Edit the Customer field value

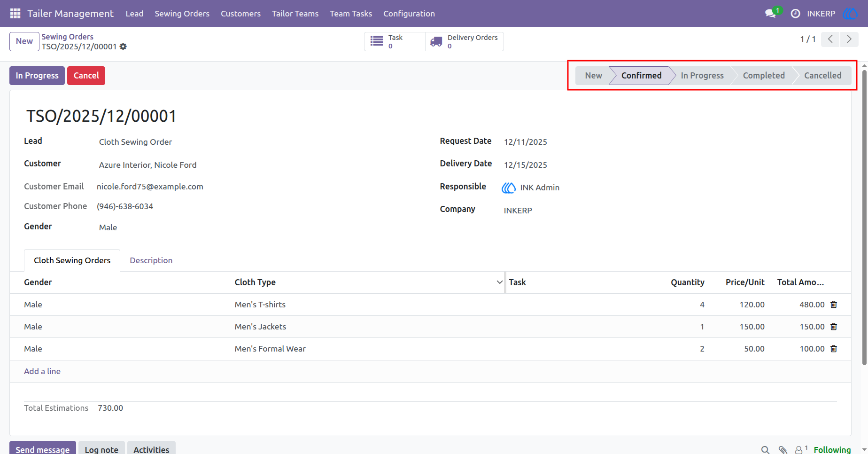148,165
